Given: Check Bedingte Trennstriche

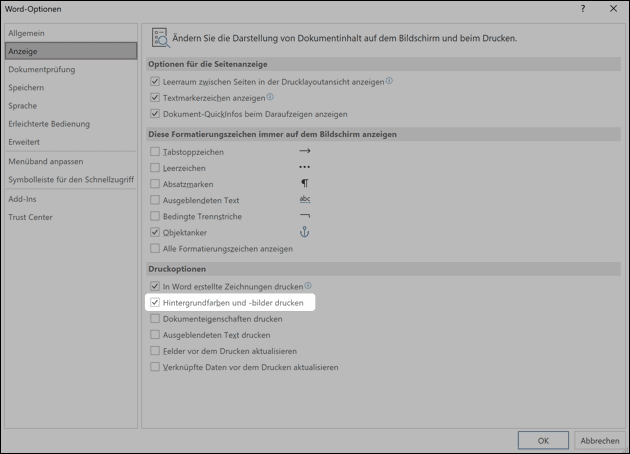Looking at the screenshot, I should tap(155, 216).
